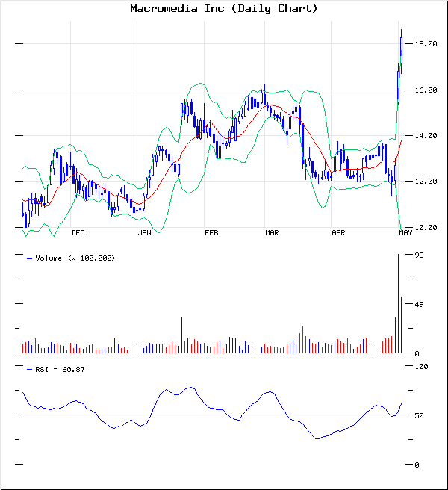Click the tallest volume bar near MAY

tap(398, 304)
